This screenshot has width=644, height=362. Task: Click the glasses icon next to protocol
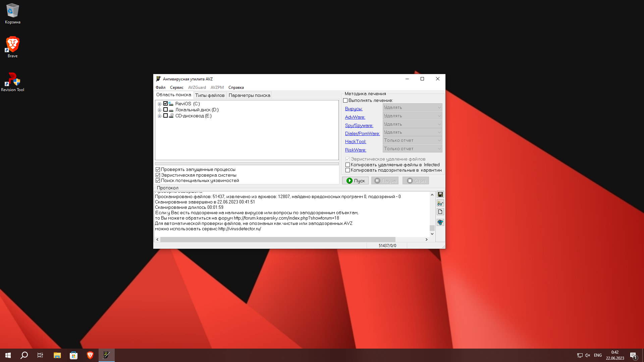click(440, 203)
